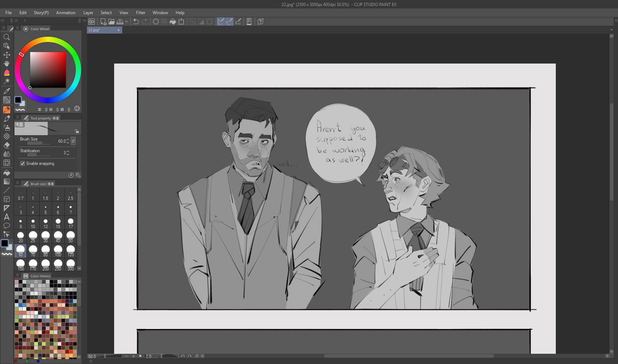Click the Undo icon in toolbar
618x364 pixels.
click(x=136, y=22)
